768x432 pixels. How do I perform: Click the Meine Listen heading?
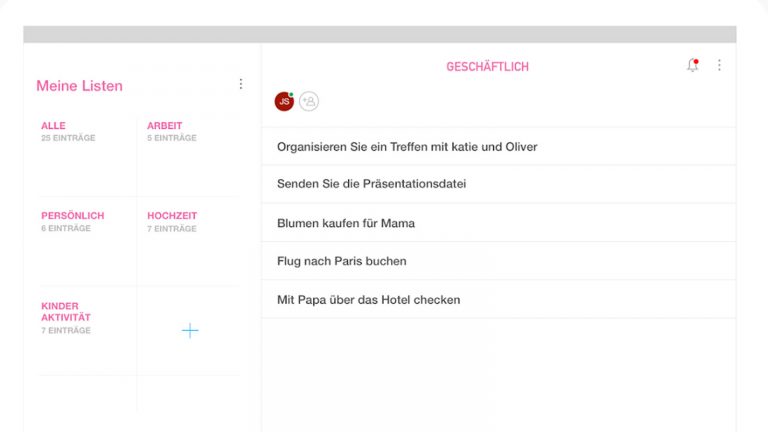[x=79, y=86]
